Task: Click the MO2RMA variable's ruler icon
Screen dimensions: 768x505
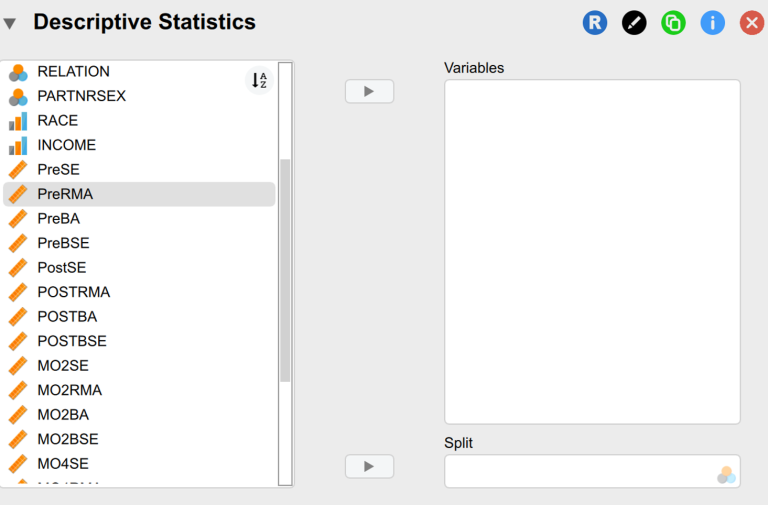Action: click(18, 390)
